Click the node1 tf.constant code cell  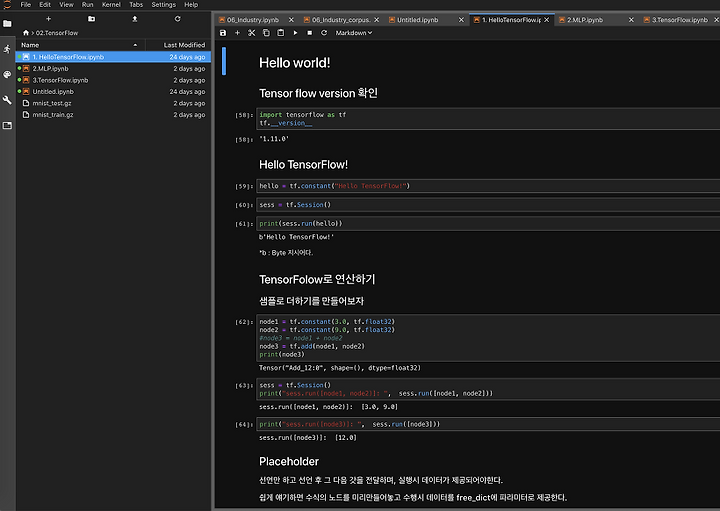[x=488, y=338]
